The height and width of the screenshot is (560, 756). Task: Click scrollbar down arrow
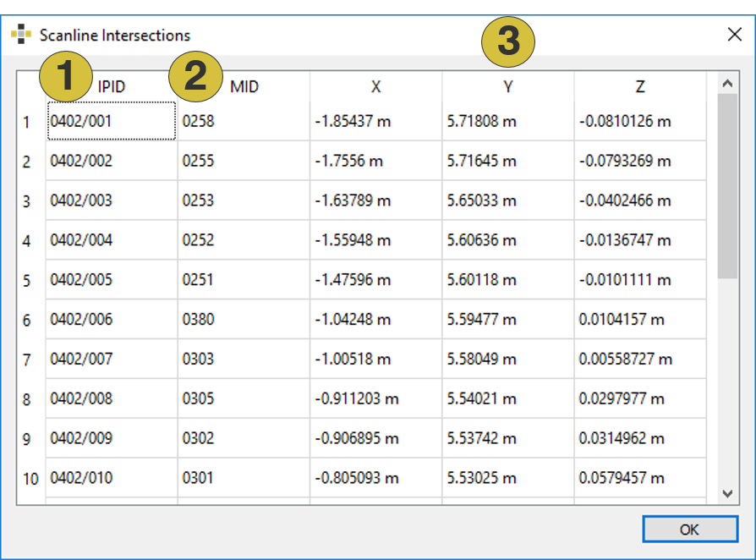tap(727, 493)
